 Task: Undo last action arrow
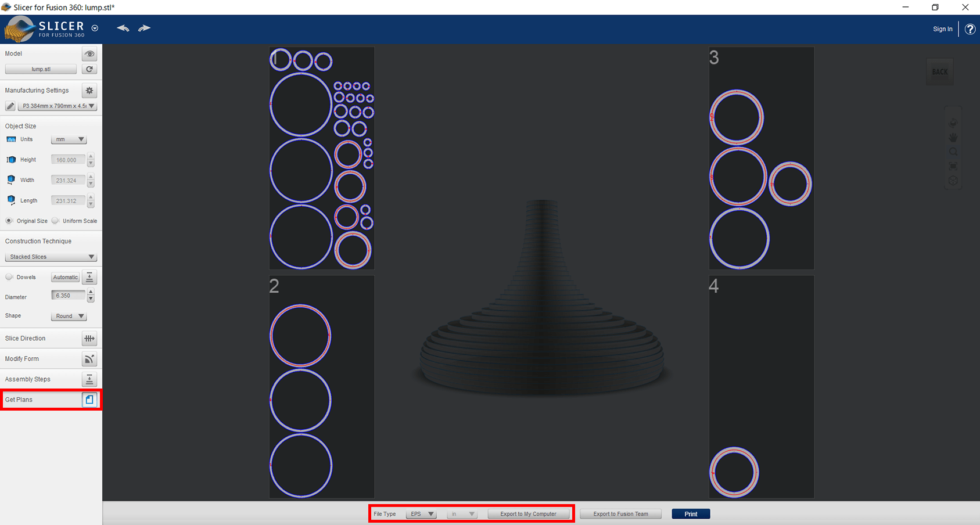(123, 28)
